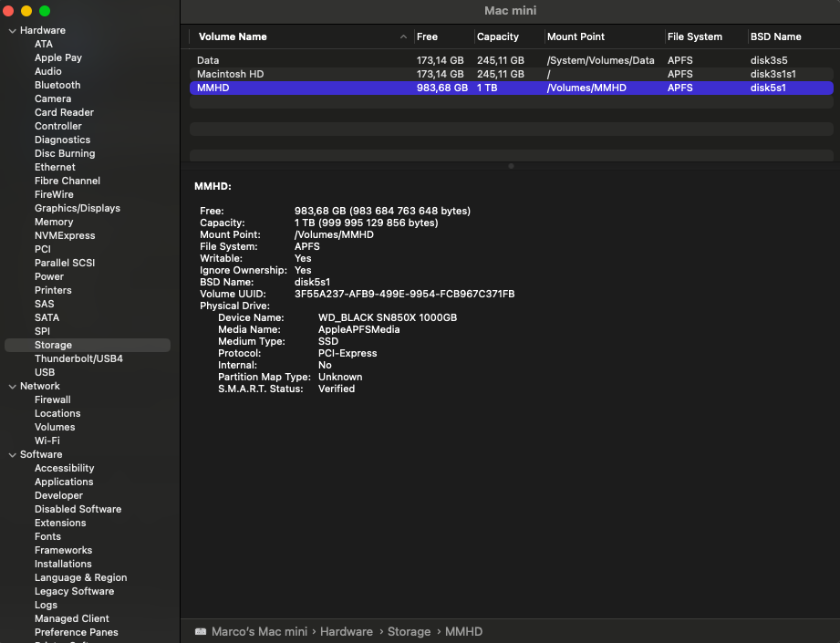Click the Mac mini icon in path bar

[201, 631]
